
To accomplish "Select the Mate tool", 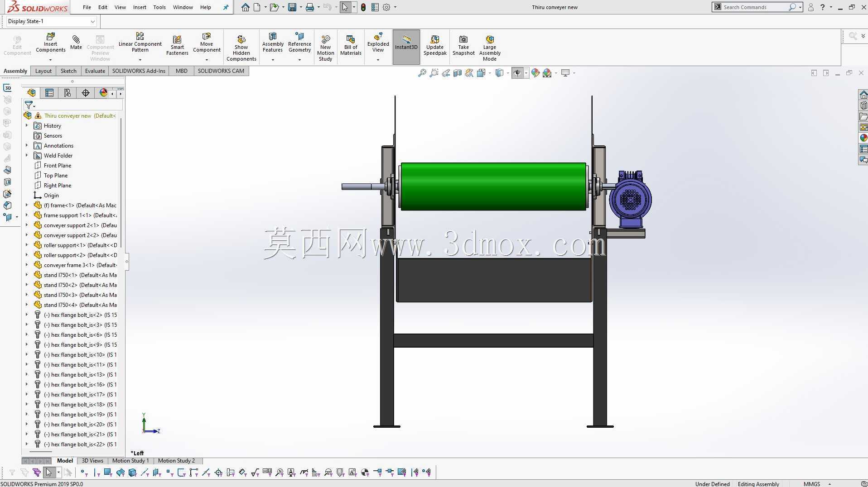I will [x=76, y=43].
